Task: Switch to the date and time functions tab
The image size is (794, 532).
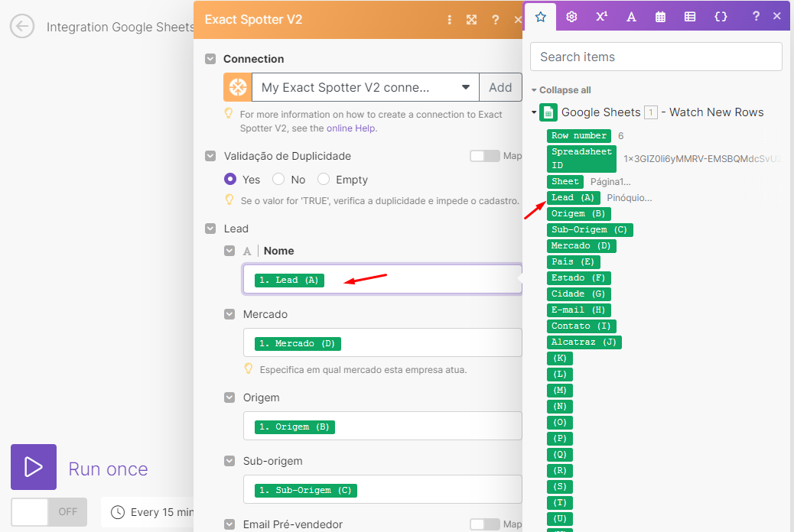Action: (x=660, y=17)
